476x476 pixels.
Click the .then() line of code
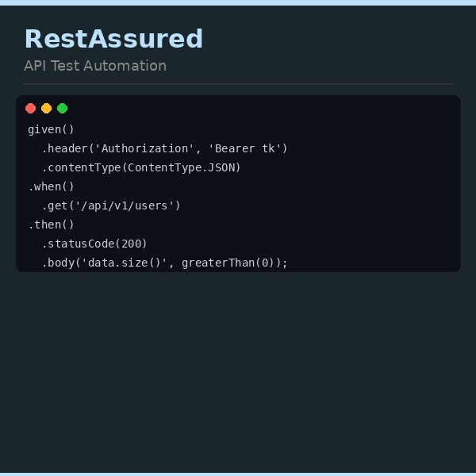point(51,225)
